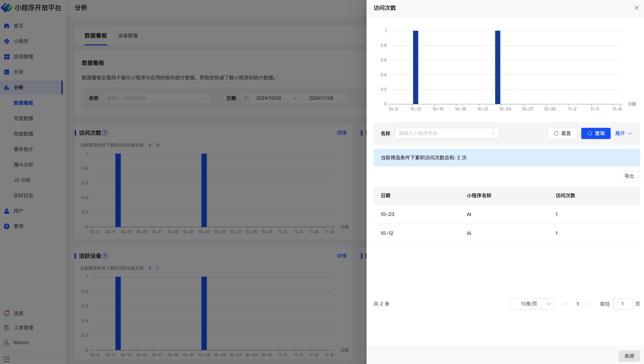Open the 10条/页 page size dropdown
This screenshot has width=644, height=364.
point(532,304)
